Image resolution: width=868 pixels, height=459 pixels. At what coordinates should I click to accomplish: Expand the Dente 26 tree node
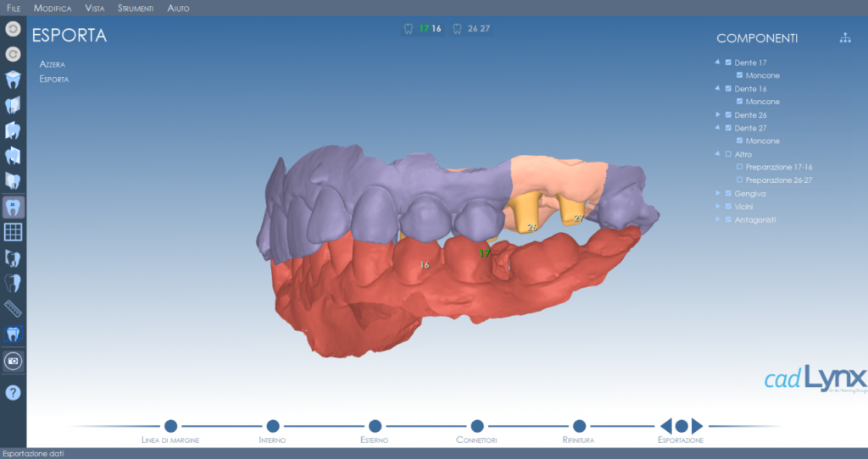[718, 114]
